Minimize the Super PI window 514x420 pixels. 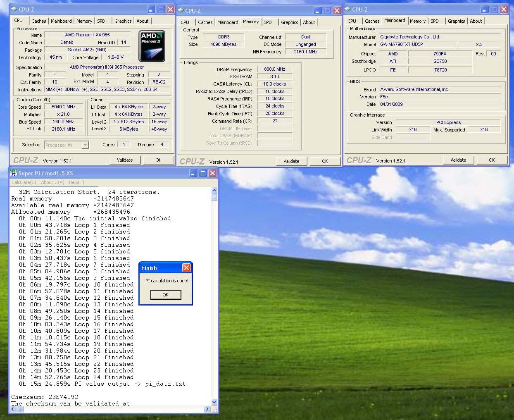[x=193, y=173]
